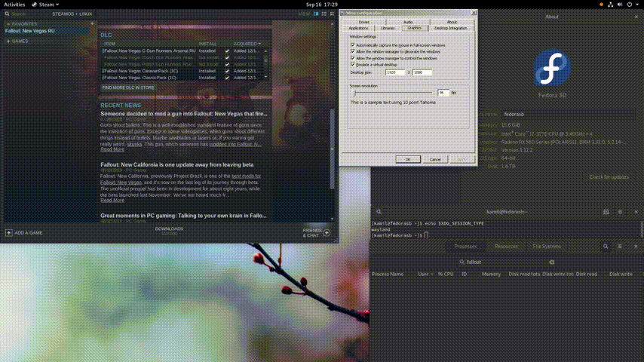The height and width of the screenshot is (362, 644).
Task: Switch to File Systems tab in System Monitor
Action: click(546, 247)
